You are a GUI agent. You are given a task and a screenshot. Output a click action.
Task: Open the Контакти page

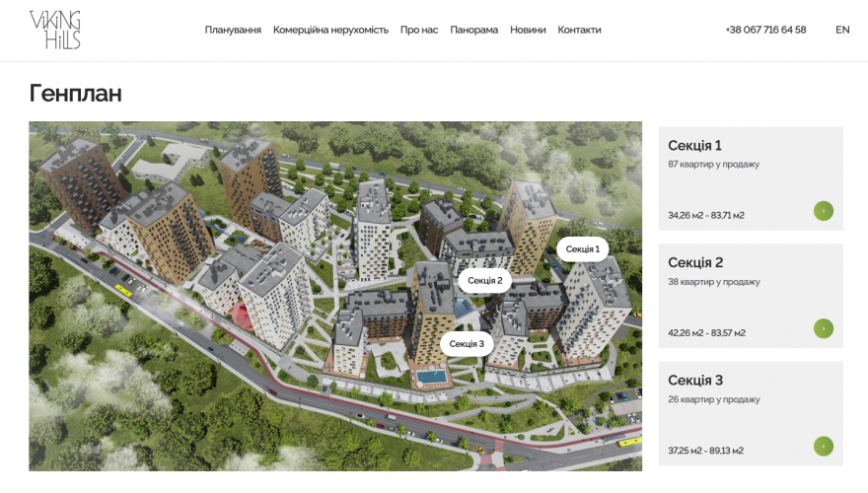(579, 30)
